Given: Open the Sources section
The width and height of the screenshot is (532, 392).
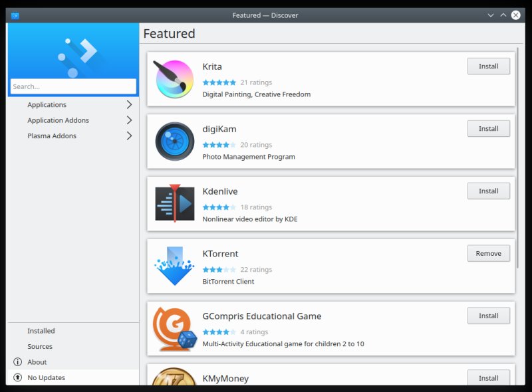Looking at the screenshot, I should [x=73, y=346].
